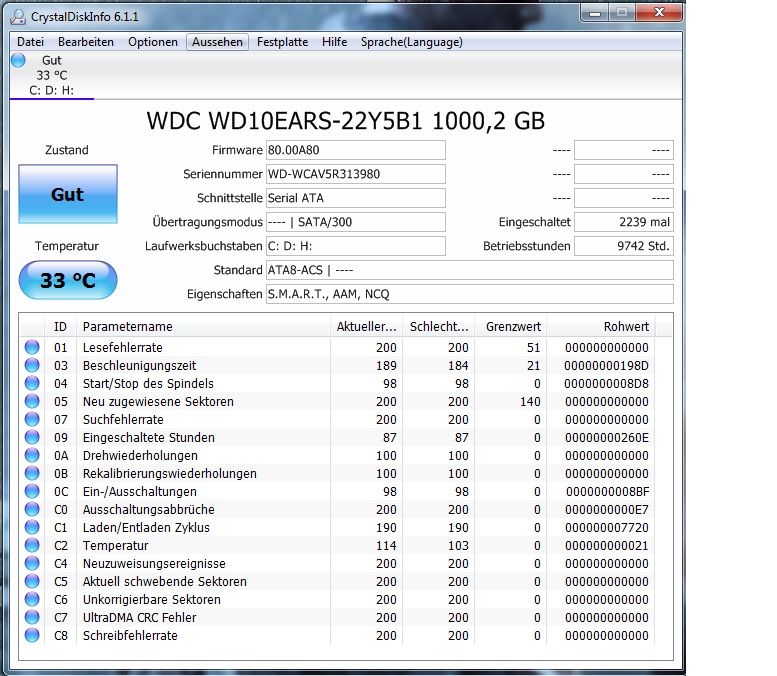
Task: Click the Schnittstelle field Serial ATA
Action: (356, 198)
